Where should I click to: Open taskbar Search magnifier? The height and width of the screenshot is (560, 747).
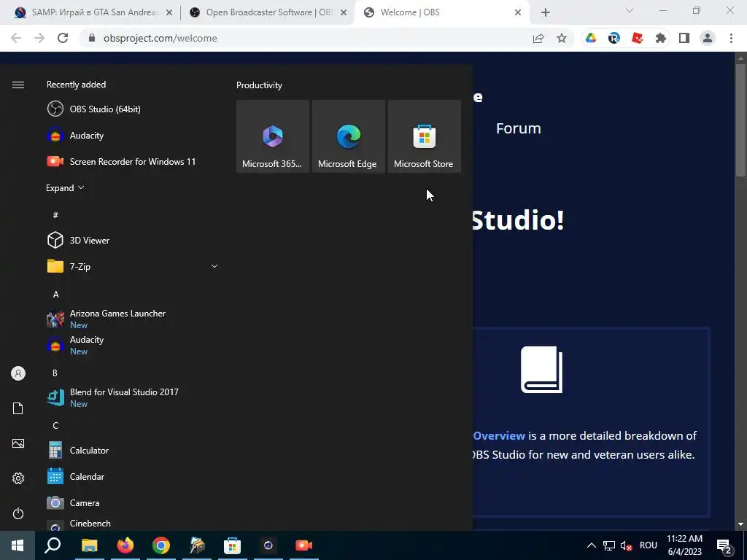tap(53, 545)
